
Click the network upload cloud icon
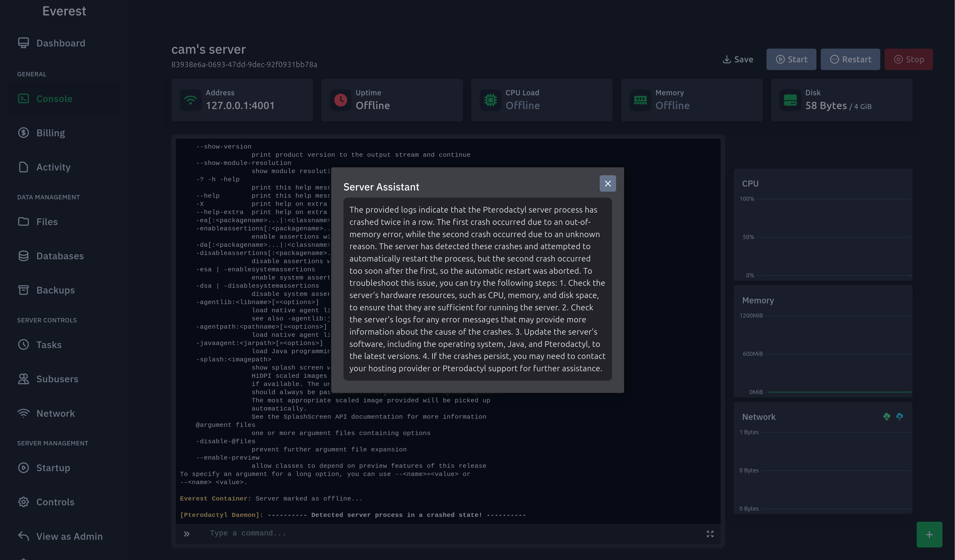[x=899, y=417]
